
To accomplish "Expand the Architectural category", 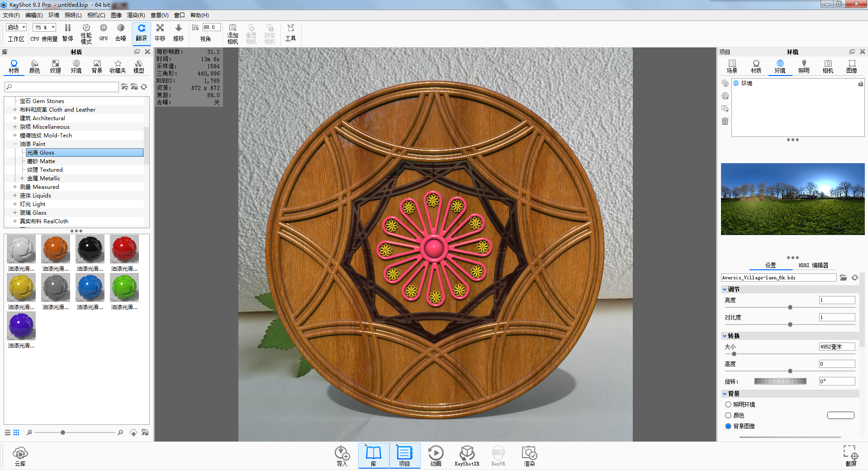I will [15, 118].
